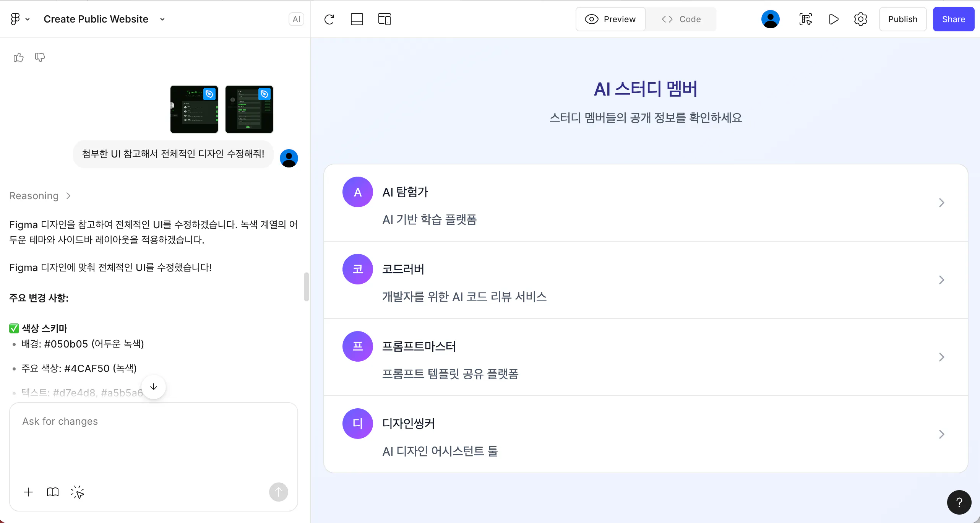Screen dimensions: 980x523
Task: Click the send arrow button
Action: [279, 492]
